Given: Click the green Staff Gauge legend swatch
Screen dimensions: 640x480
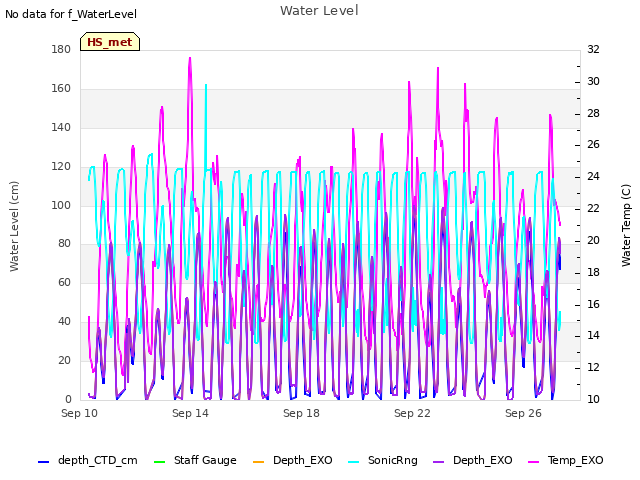Looking at the screenshot, I should 159,462.
